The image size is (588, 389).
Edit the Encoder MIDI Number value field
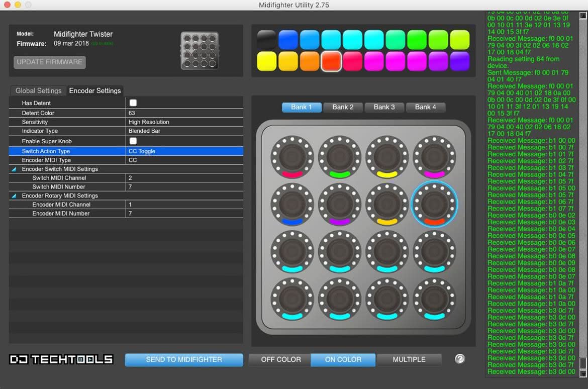pyautogui.click(x=184, y=214)
